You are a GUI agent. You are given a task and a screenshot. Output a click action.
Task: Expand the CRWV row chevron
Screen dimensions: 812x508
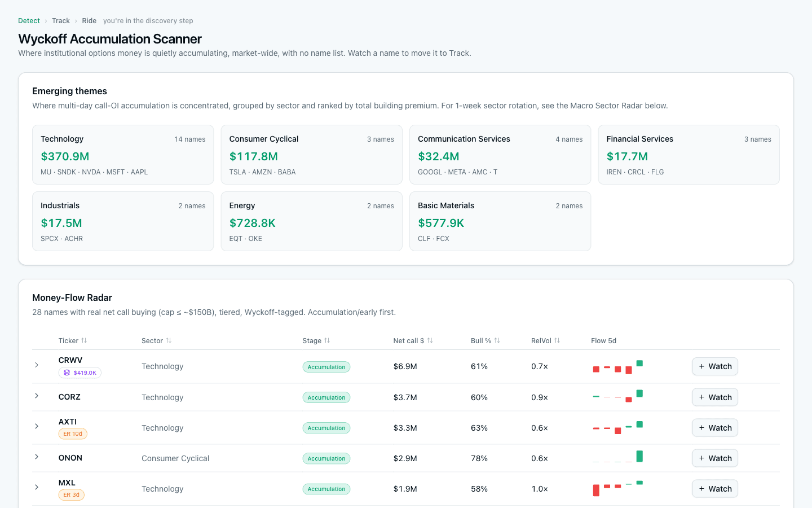pyautogui.click(x=37, y=365)
